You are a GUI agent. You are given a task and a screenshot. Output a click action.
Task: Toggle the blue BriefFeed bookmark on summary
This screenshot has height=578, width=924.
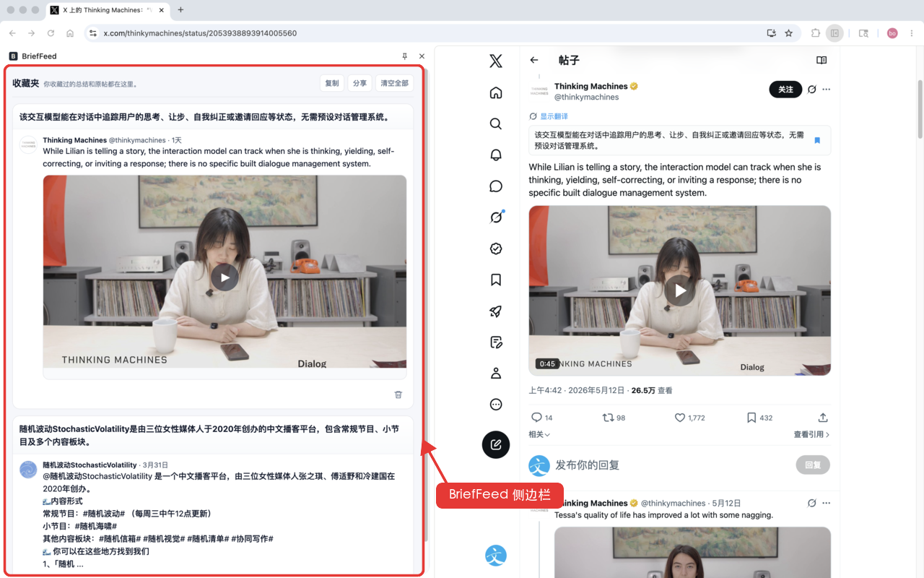pos(817,140)
